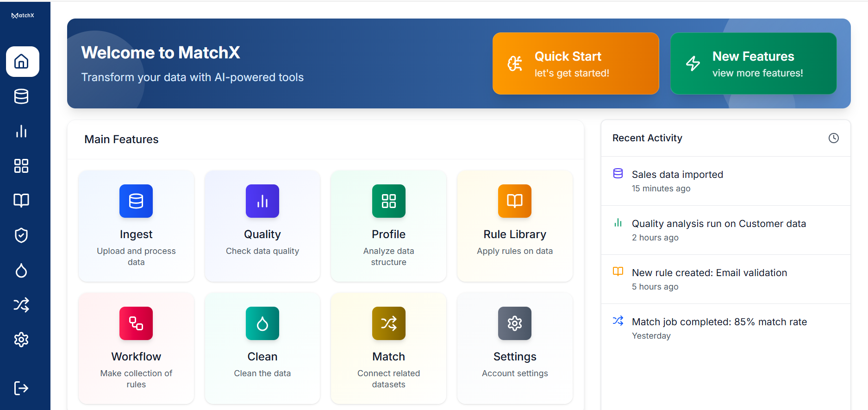Open Home from the sidebar house icon
Viewport: 868px width, 410px height.
(22, 61)
